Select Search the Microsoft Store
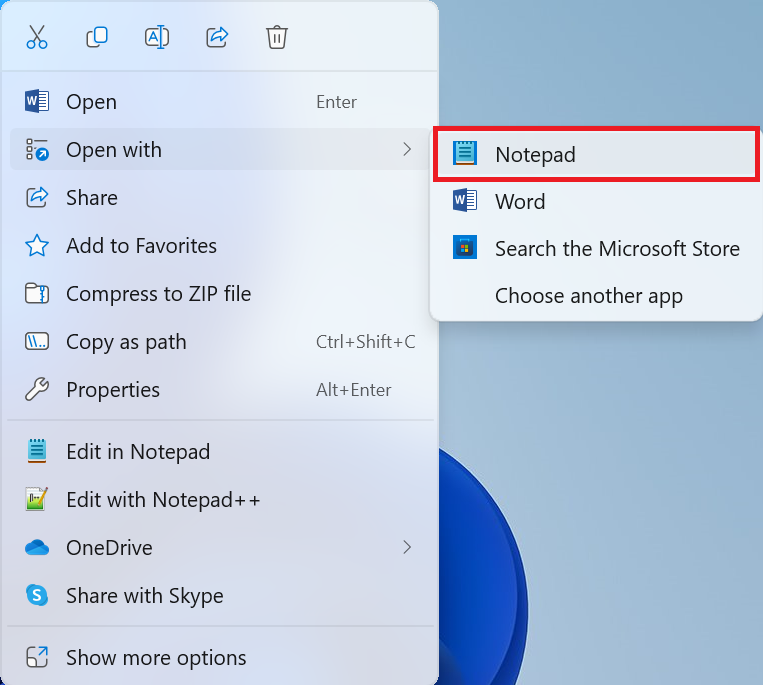763x685 pixels. (x=596, y=249)
